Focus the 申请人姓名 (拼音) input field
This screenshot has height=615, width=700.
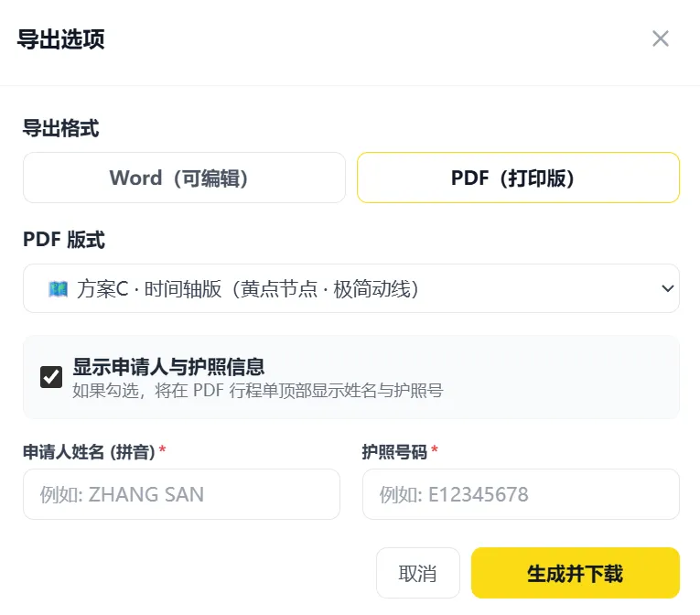pyautogui.click(x=181, y=495)
